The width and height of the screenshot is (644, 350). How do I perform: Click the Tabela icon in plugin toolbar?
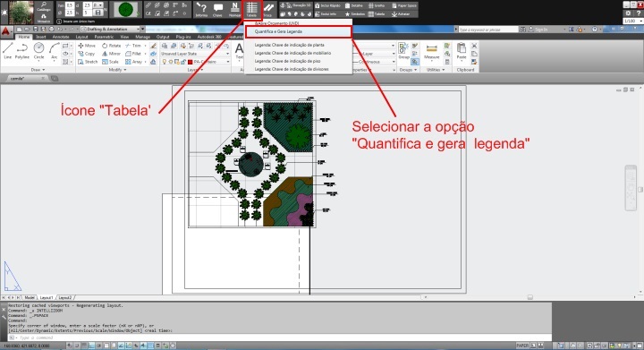point(251,9)
